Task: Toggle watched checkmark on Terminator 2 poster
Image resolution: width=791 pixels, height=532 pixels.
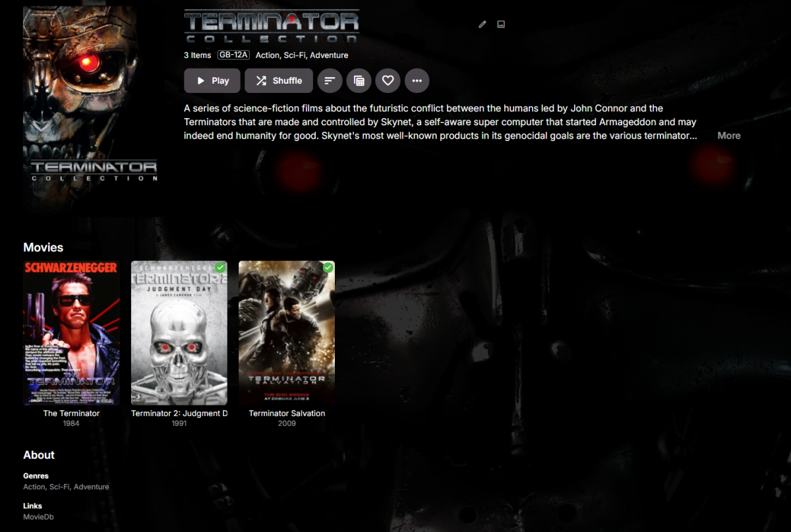Action: click(x=220, y=268)
